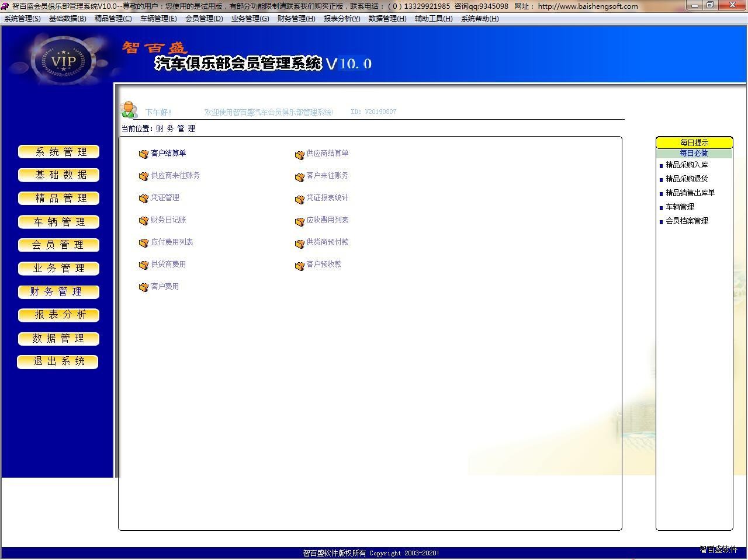Click the application icon in title bar
Image resolution: width=748 pixels, height=560 pixels.
(x=5, y=6)
